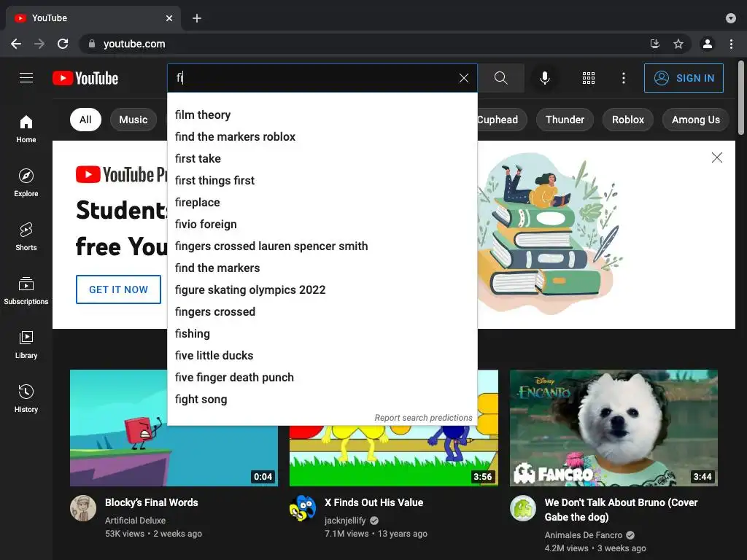Choose suggestion "find the markers roblox"
This screenshot has height=560, width=747.
(x=322, y=136)
